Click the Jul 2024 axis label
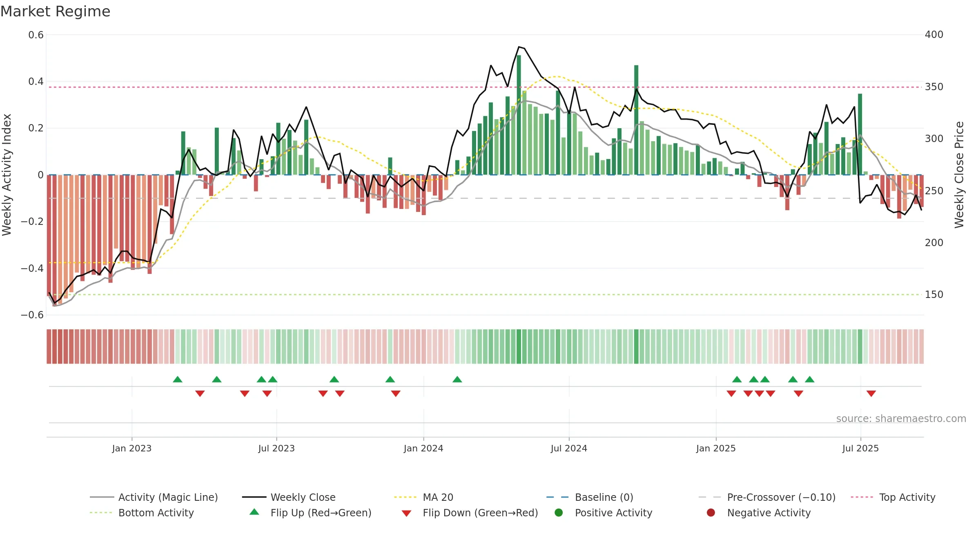980x551 pixels. [569, 448]
